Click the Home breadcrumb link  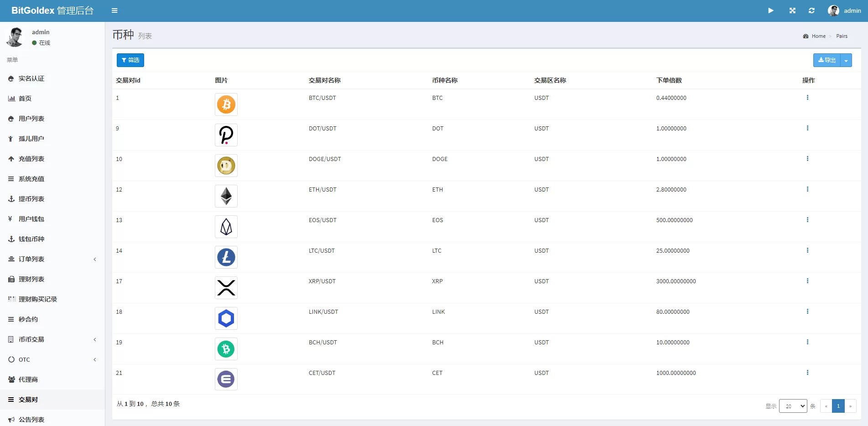pyautogui.click(x=818, y=36)
